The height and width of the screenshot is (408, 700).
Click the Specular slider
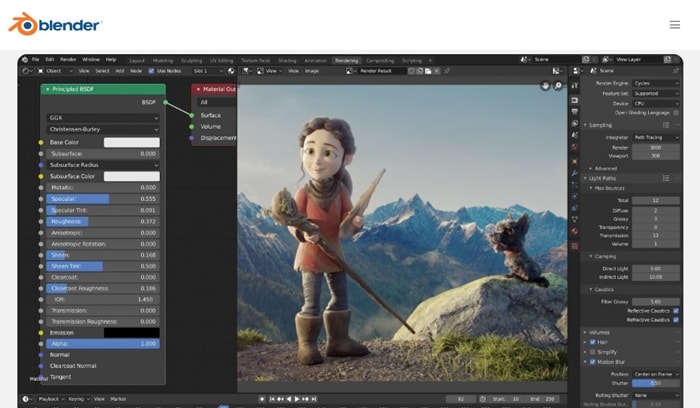coord(103,199)
